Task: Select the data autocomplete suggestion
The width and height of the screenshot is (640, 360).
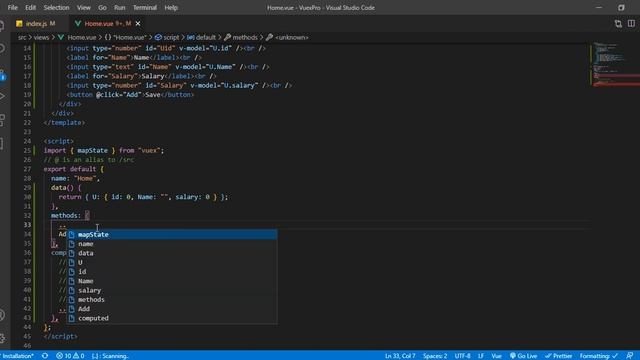Action: [172, 253]
